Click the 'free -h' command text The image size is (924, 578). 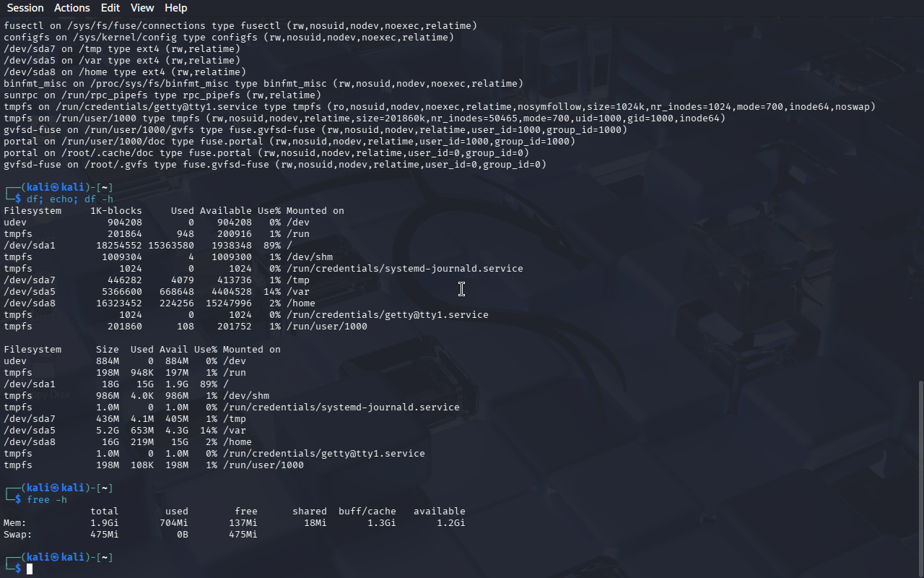[x=47, y=500]
